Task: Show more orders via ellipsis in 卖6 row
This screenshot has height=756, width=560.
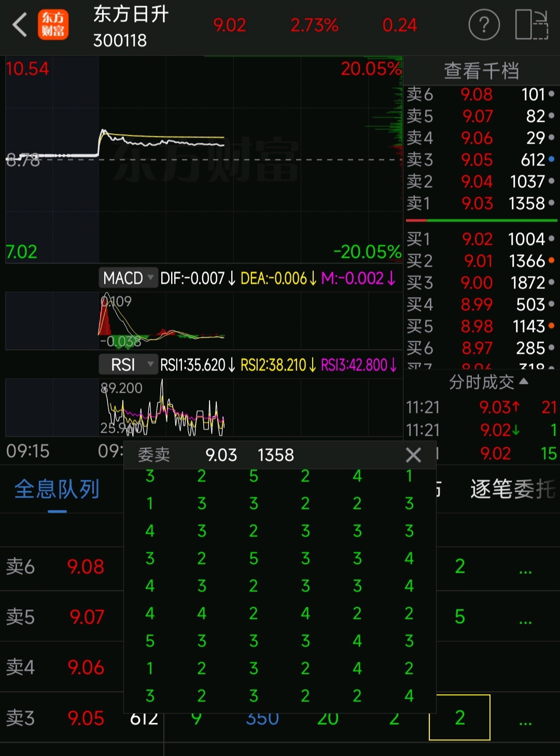Action: (x=525, y=570)
